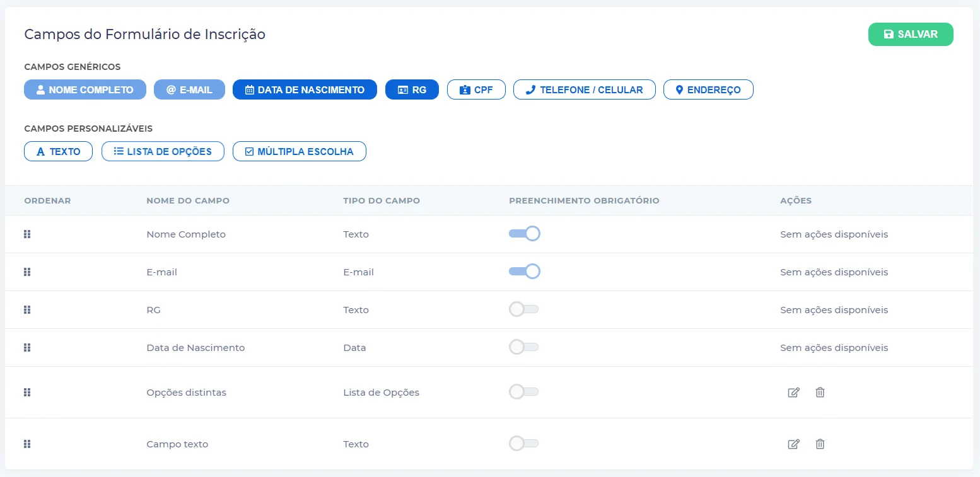This screenshot has height=477, width=980.
Task: Enable required for Opções distintas
Action: point(524,392)
